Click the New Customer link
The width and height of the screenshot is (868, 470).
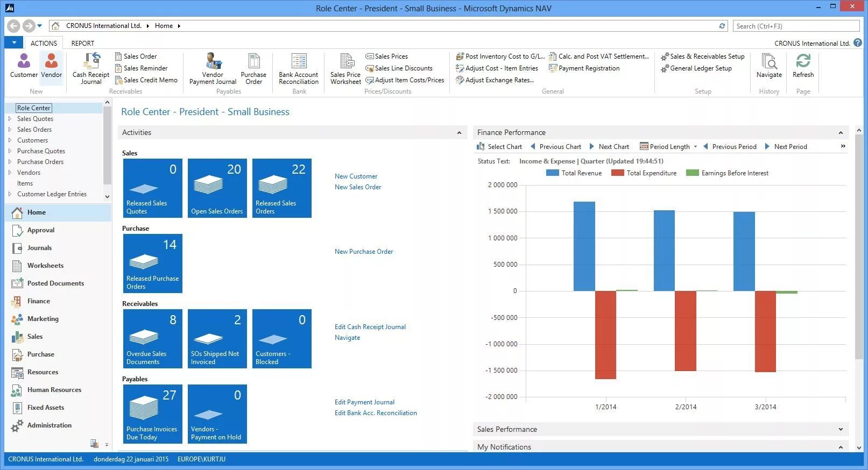pyautogui.click(x=356, y=176)
